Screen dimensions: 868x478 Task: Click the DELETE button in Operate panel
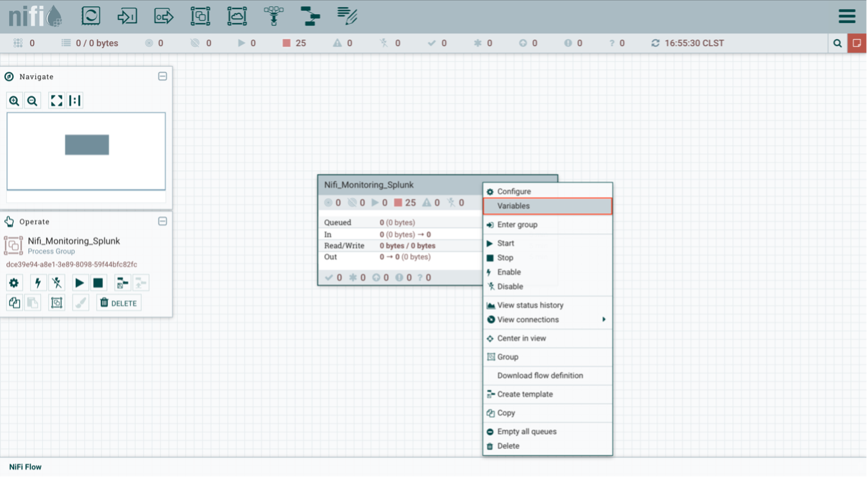tap(119, 303)
